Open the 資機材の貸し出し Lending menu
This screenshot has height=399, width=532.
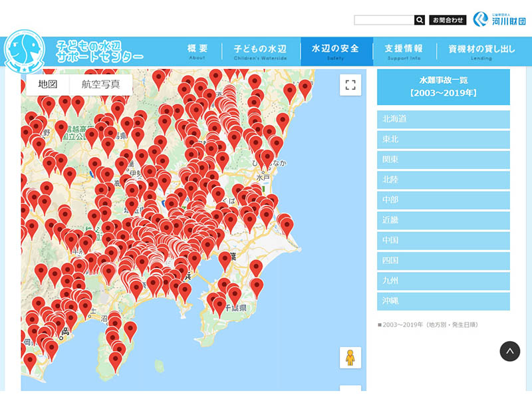(x=481, y=52)
